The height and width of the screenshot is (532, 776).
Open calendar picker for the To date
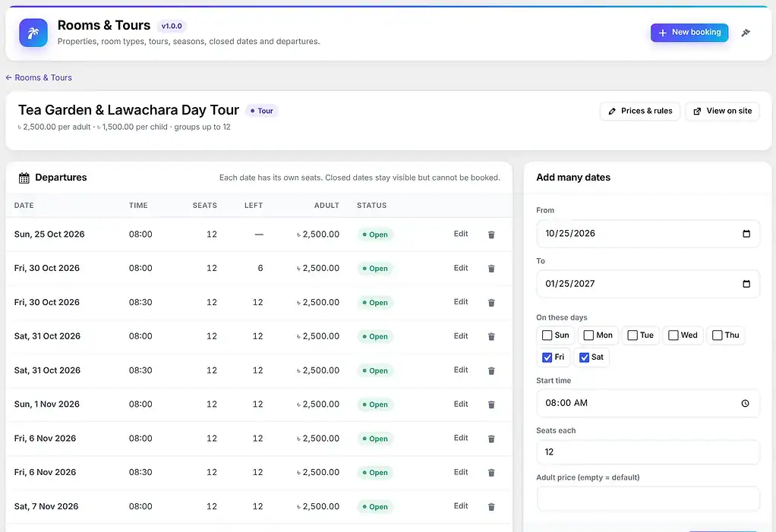point(746,284)
